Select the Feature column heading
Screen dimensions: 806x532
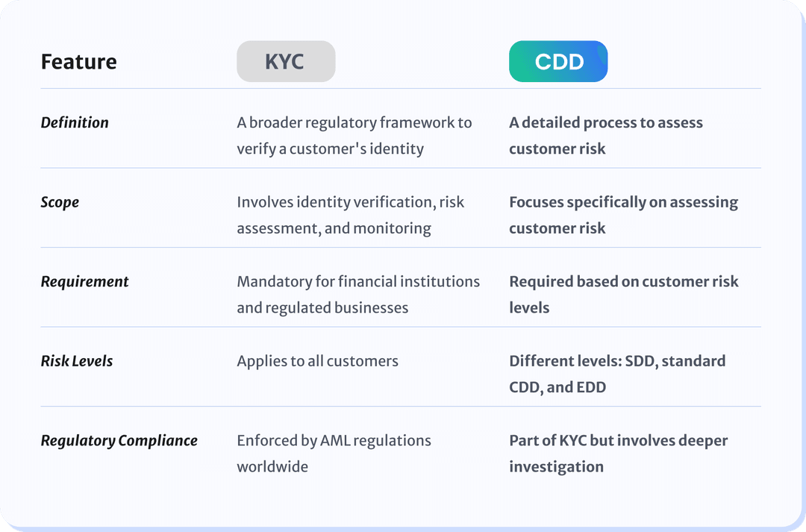pos(78,62)
